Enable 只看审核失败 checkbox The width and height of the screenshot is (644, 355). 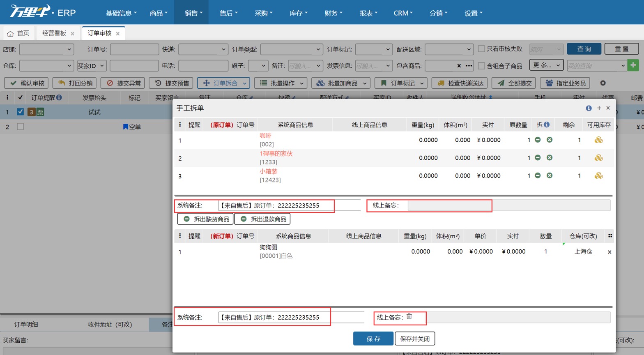point(482,49)
